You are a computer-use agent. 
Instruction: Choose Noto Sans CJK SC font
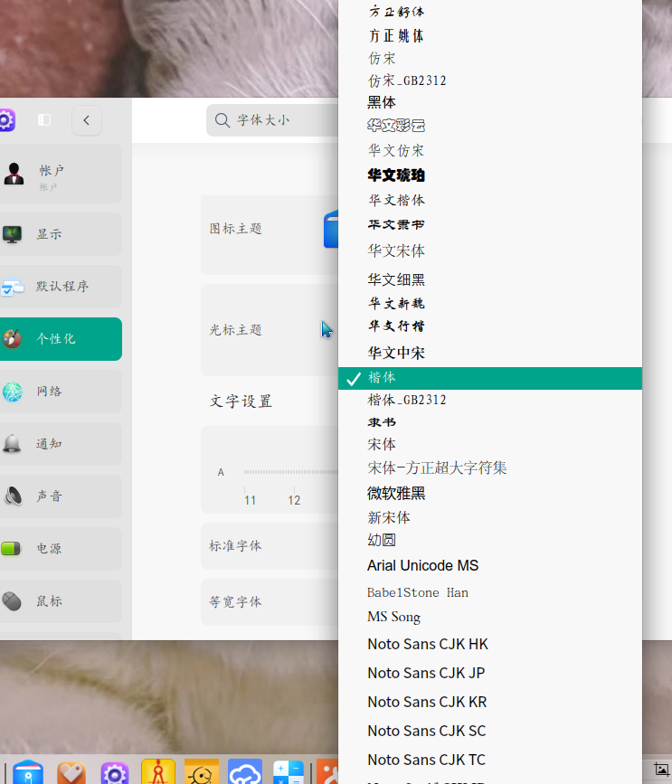click(x=490, y=732)
